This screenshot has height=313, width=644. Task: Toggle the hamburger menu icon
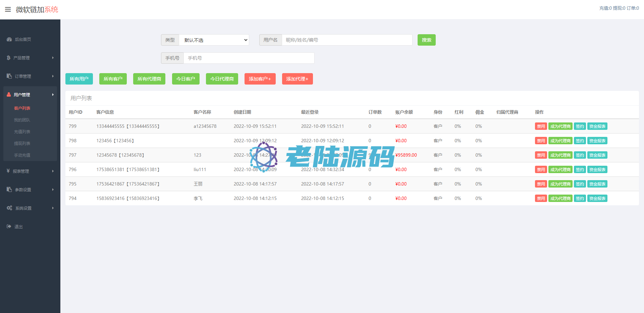[8, 9]
